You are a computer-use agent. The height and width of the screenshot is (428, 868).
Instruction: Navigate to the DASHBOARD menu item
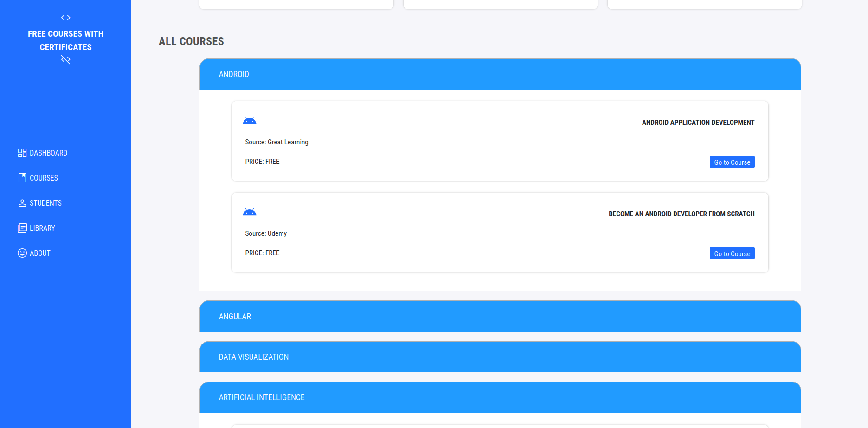pos(48,152)
